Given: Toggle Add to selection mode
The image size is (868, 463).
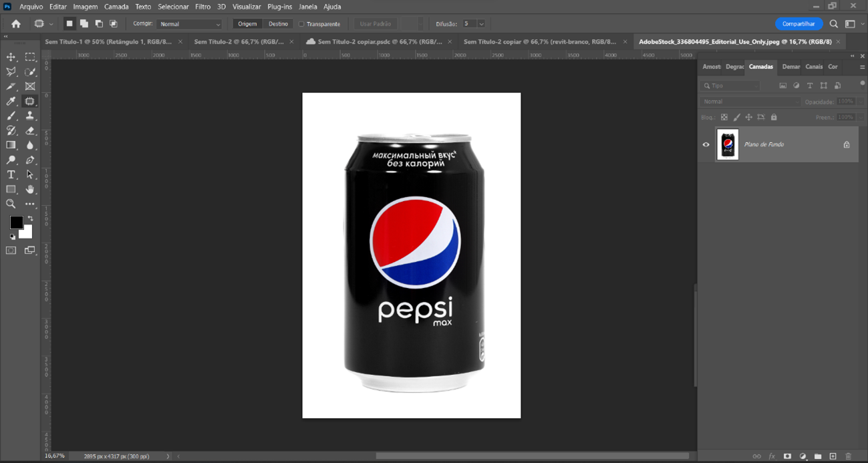Looking at the screenshot, I should [x=84, y=24].
